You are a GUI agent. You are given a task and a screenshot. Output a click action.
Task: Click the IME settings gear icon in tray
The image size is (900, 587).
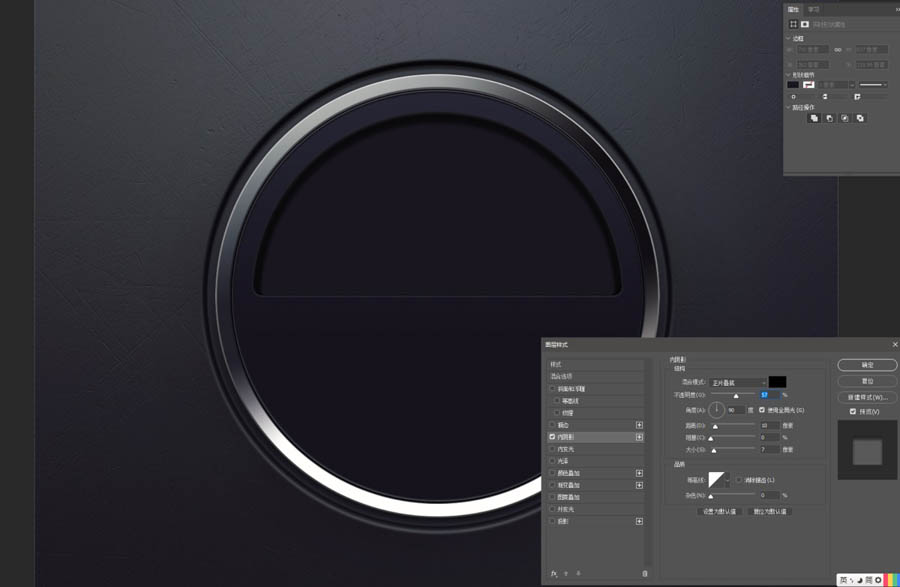pyautogui.click(x=878, y=580)
